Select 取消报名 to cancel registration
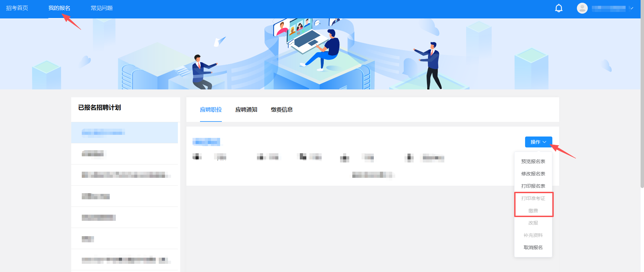644x272 pixels. 533,247
